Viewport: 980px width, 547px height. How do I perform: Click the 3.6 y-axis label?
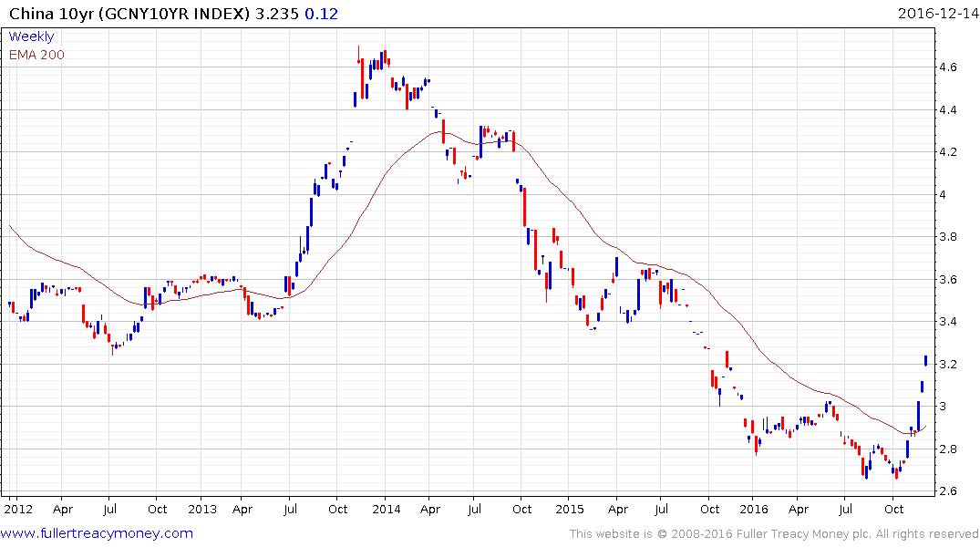coord(947,280)
